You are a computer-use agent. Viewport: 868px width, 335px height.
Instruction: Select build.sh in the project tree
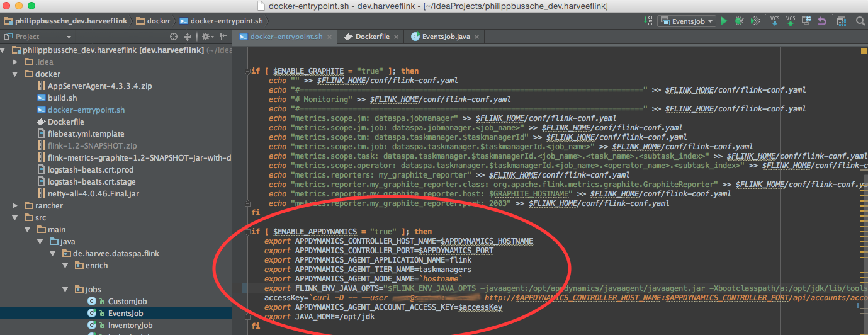(57, 98)
